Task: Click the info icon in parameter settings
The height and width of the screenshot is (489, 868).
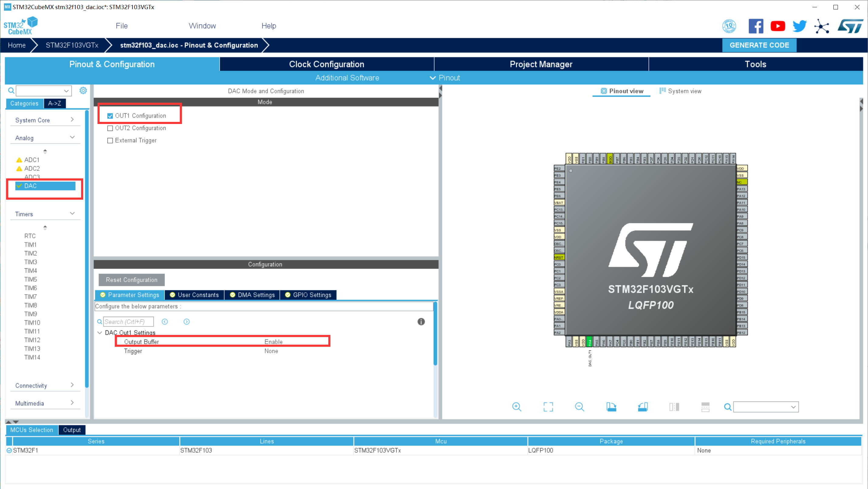Action: [422, 322]
